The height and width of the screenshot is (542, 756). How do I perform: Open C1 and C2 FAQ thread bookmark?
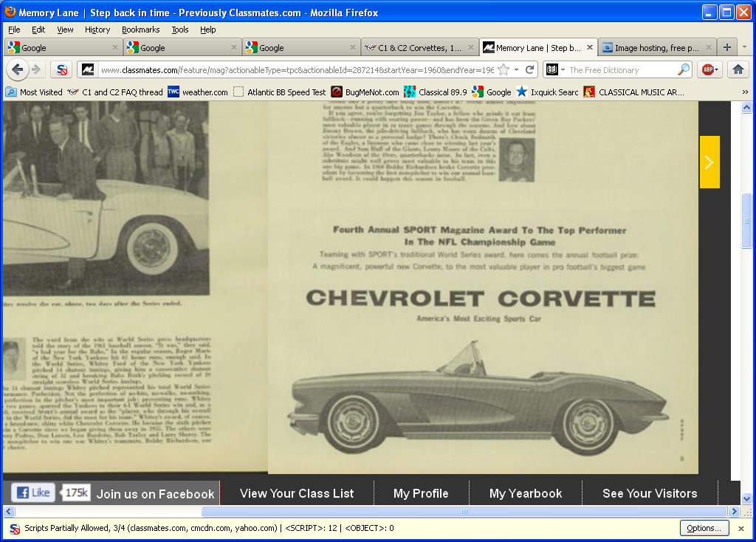pyautogui.click(x=116, y=92)
